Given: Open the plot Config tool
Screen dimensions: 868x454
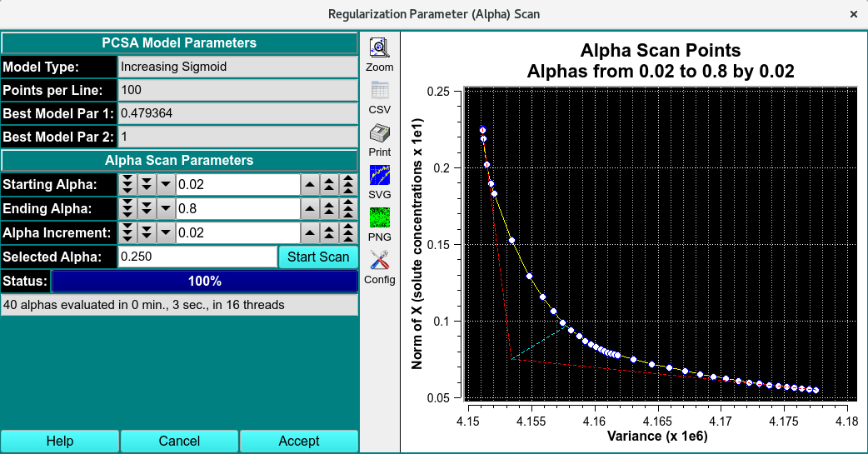Looking at the screenshot, I should pos(380,261).
